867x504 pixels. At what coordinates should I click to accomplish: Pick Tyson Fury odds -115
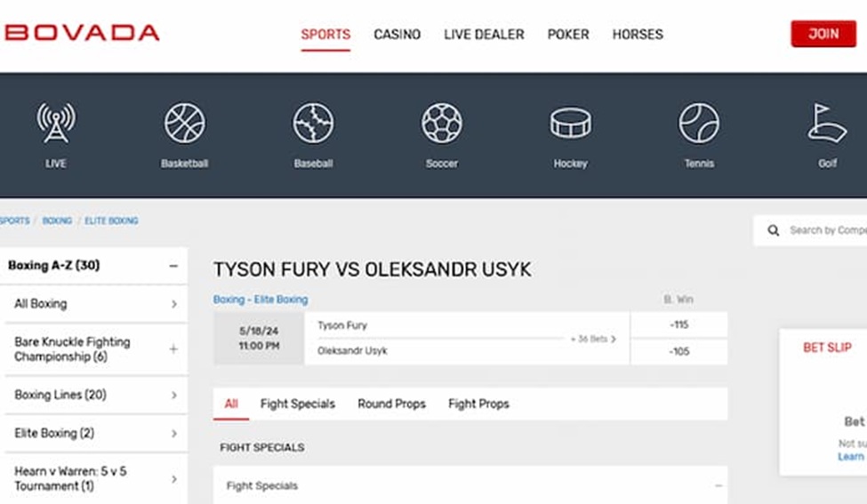[679, 325]
